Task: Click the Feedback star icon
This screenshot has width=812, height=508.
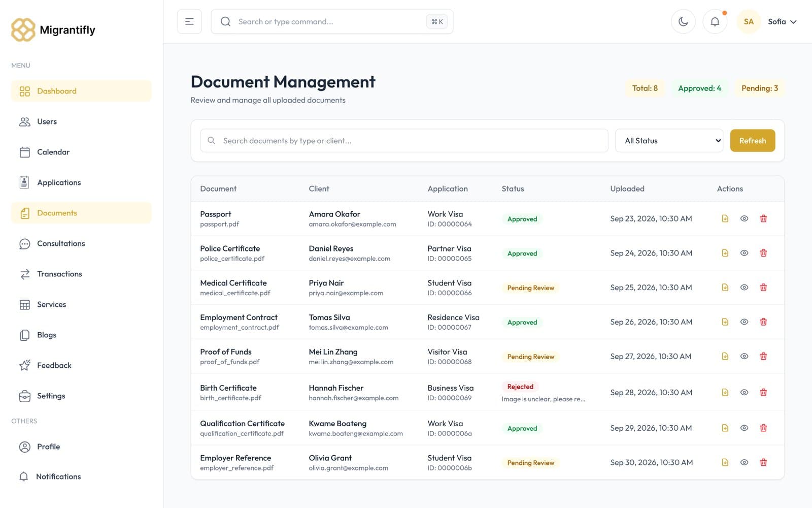Action: [25, 365]
